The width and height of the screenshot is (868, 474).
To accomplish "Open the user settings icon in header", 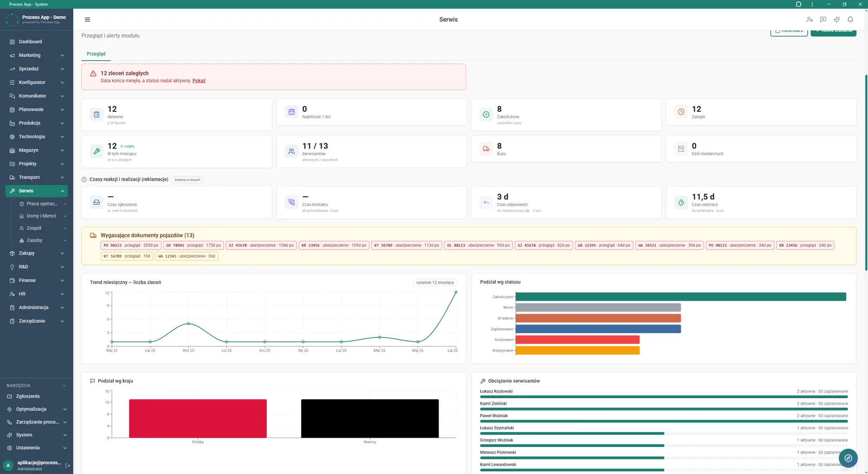I will [x=809, y=20].
